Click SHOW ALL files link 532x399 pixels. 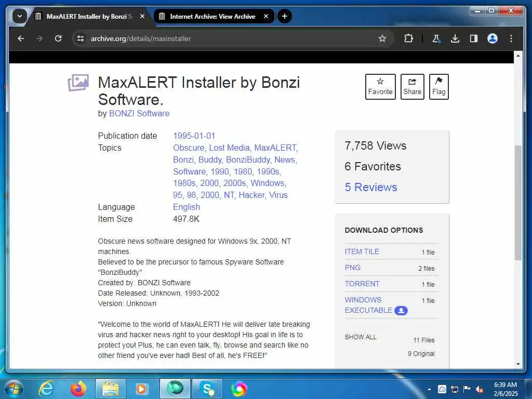tap(361, 337)
